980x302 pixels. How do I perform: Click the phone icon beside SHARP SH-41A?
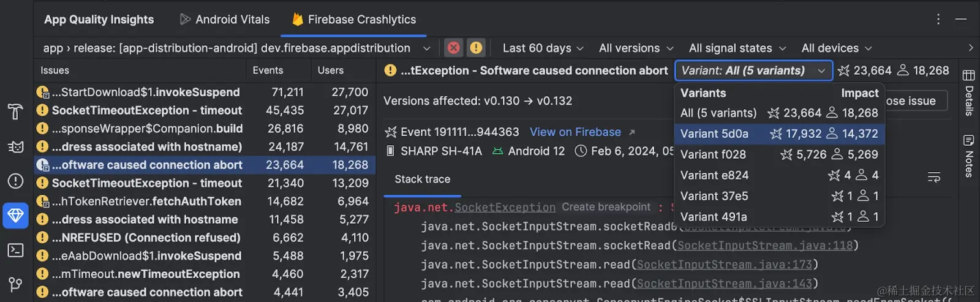(390, 151)
